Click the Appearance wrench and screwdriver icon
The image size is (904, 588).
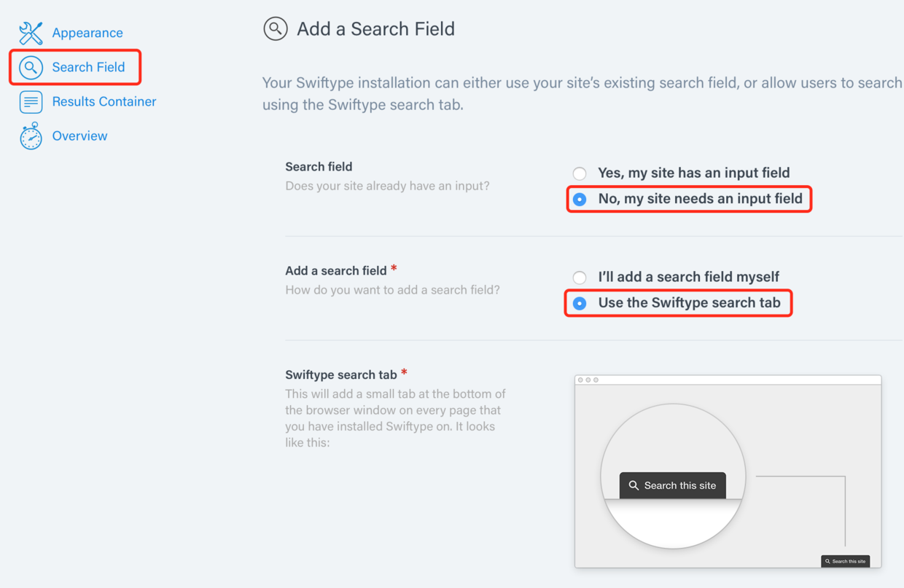tap(31, 33)
